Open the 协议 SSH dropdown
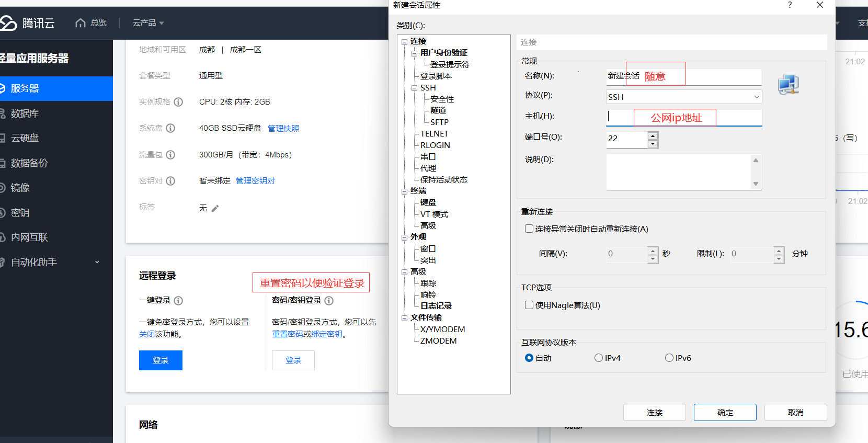 click(x=684, y=97)
